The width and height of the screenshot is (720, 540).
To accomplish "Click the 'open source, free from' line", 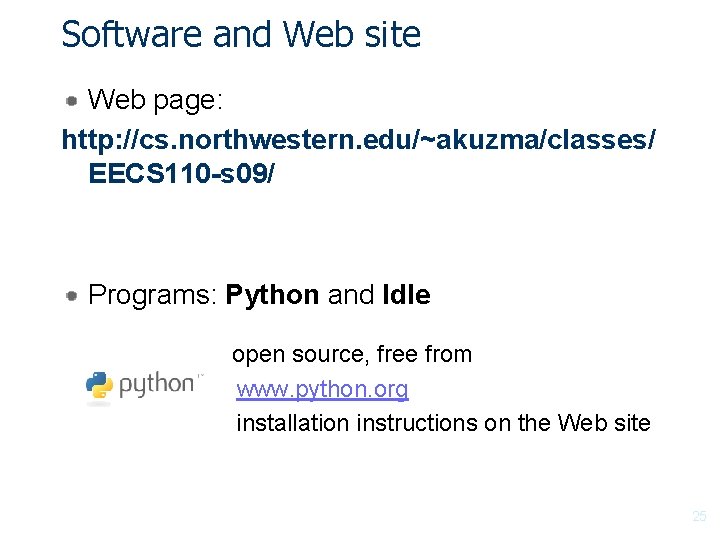I will pos(352,354).
